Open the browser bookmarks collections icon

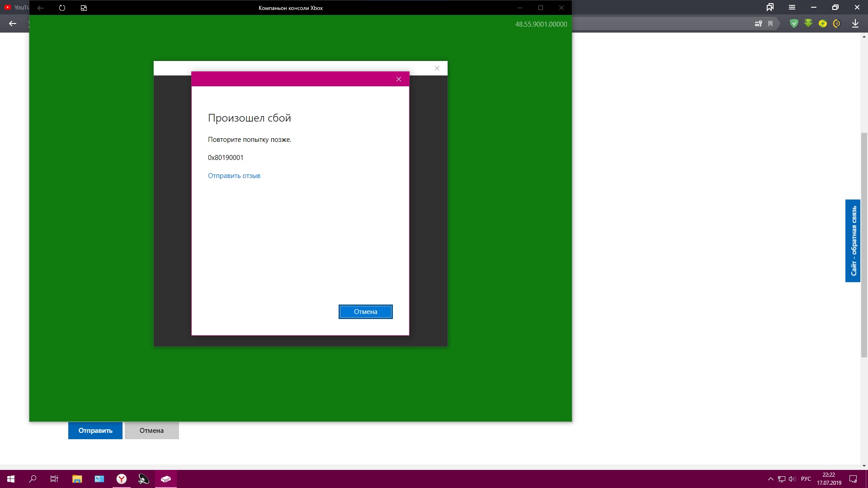[x=770, y=7]
